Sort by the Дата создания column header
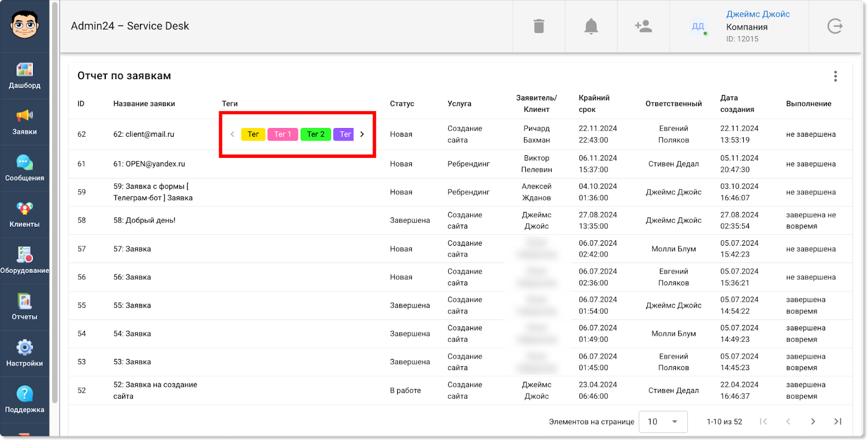The height and width of the screenshot is (441, 868). [737, 104]
